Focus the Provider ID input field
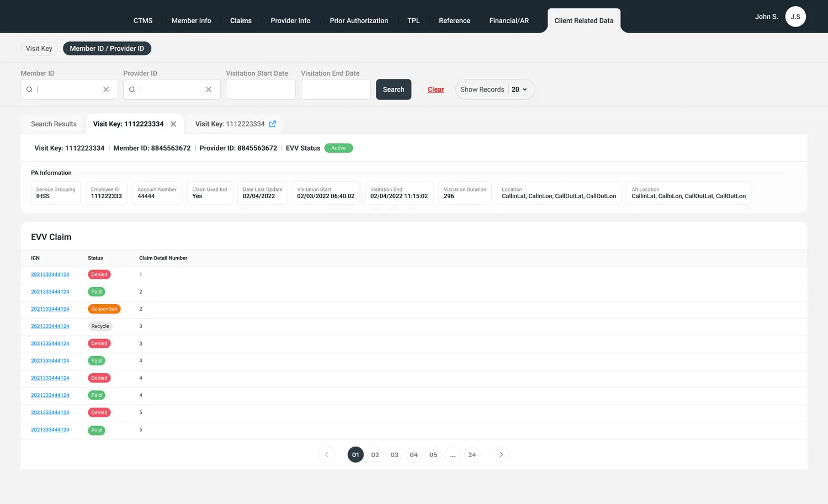 (172, 89)
